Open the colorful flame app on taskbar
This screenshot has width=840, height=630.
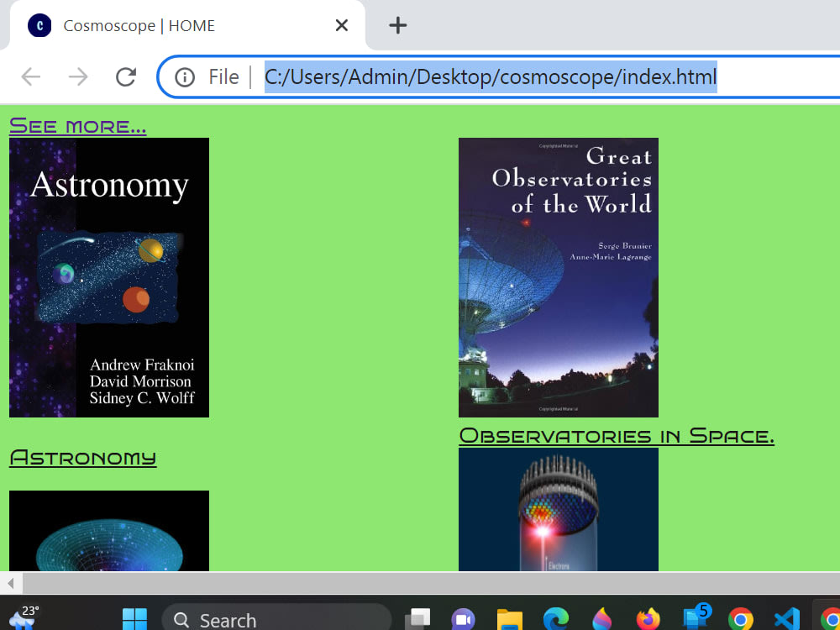601,620
